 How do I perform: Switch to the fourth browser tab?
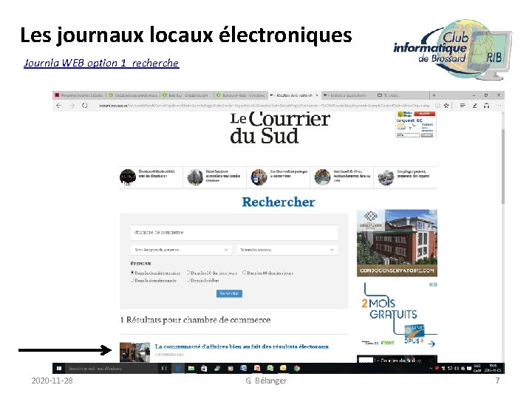coord(241,95)
